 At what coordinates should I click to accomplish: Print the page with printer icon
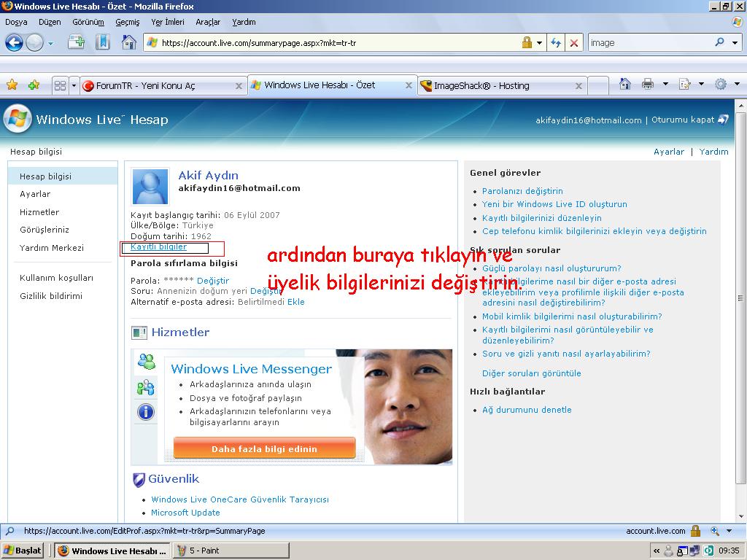point(648,85)
